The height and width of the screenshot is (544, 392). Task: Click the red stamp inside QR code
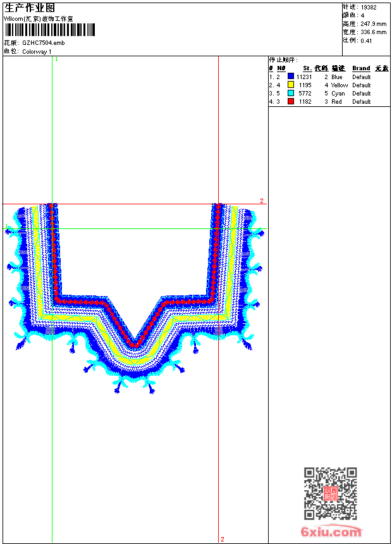click(331, 493)
